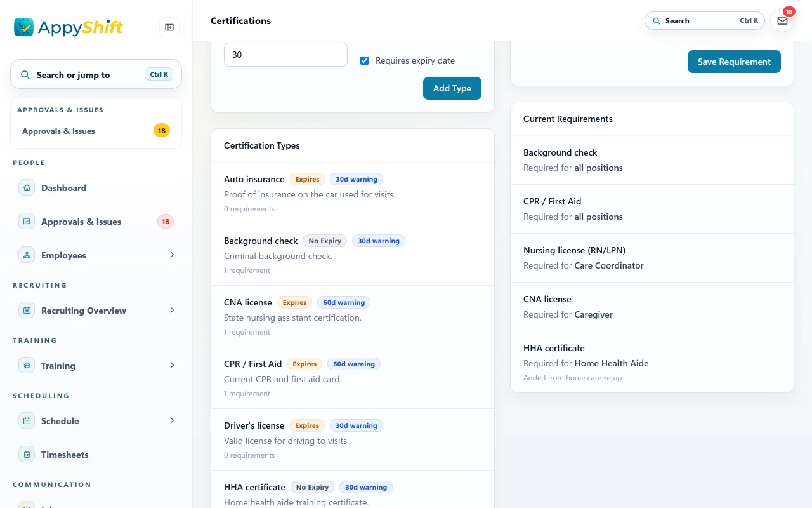Select the Driver's license certification type
This screenshot has height=508, width=812.
tap(353, 439)
